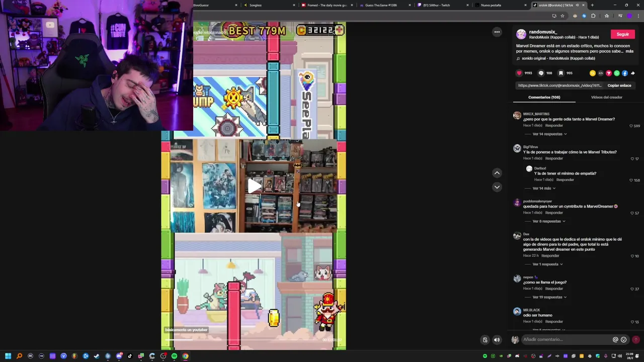The height and width of the screenshot is (362, 644).
Task: Post comment with the red send arrow
Action: (636, 339)
